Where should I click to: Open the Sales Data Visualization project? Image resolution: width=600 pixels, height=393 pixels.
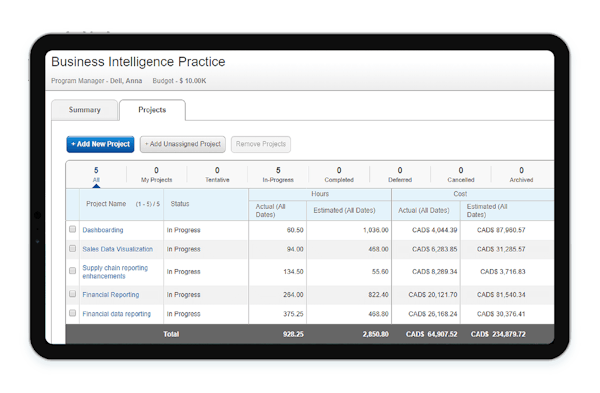[117, 249]
